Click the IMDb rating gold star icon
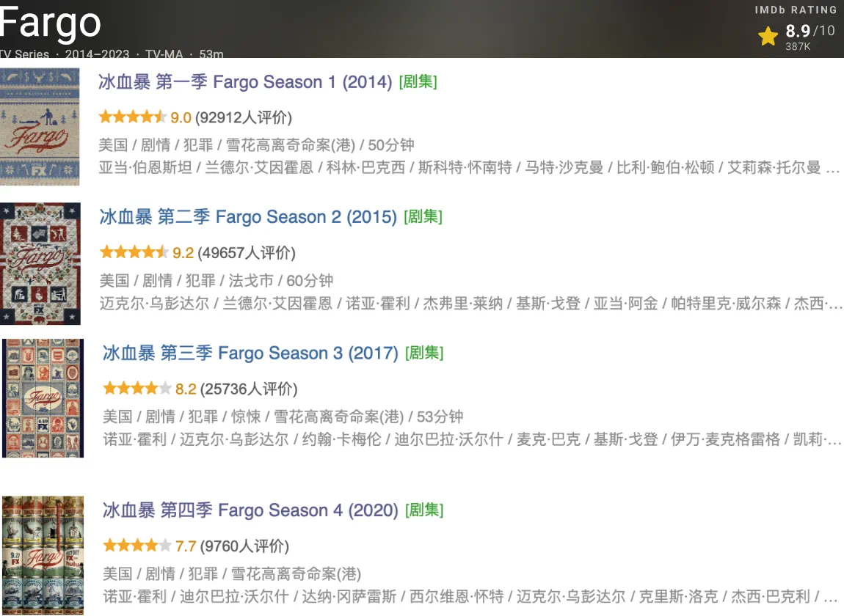844x616 pixels. pyautogui.click(x=768, y=37)
